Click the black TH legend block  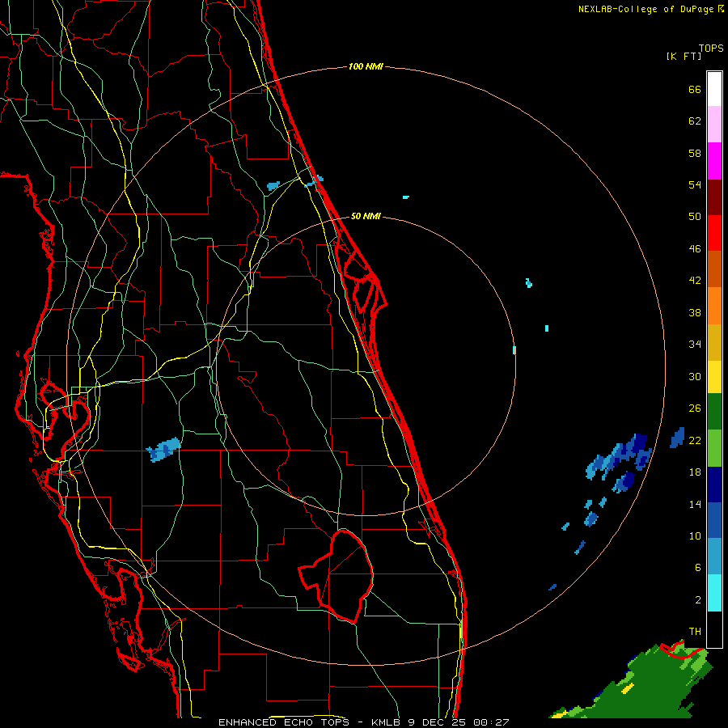714,629
